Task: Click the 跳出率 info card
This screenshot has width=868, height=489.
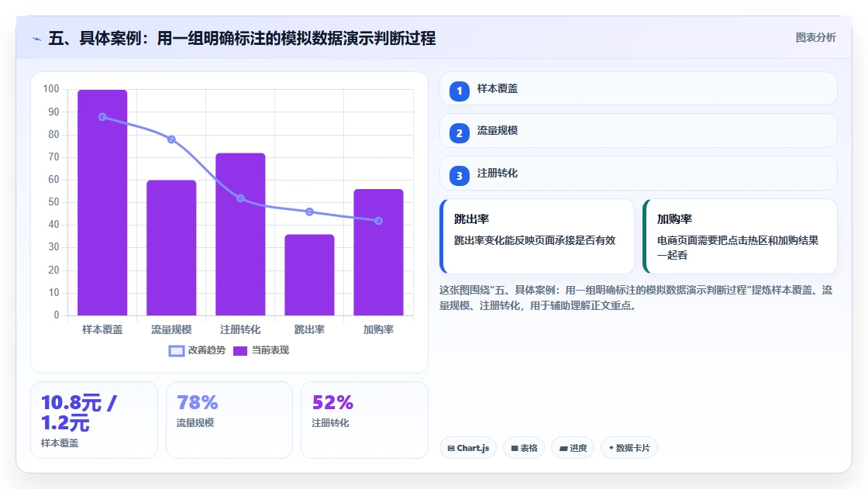Action: (537, 236)
